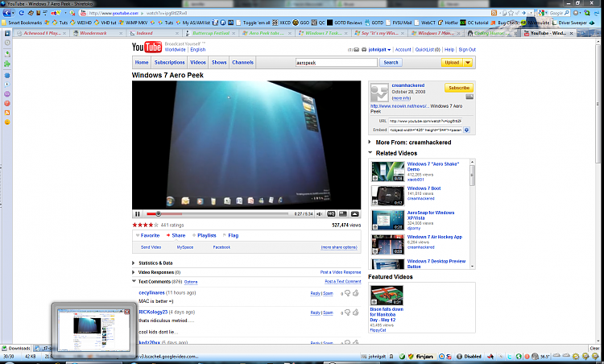
Task: Open the Windows 7 Aero Shake Demo thumbnail
Action: tap(387, 171)
